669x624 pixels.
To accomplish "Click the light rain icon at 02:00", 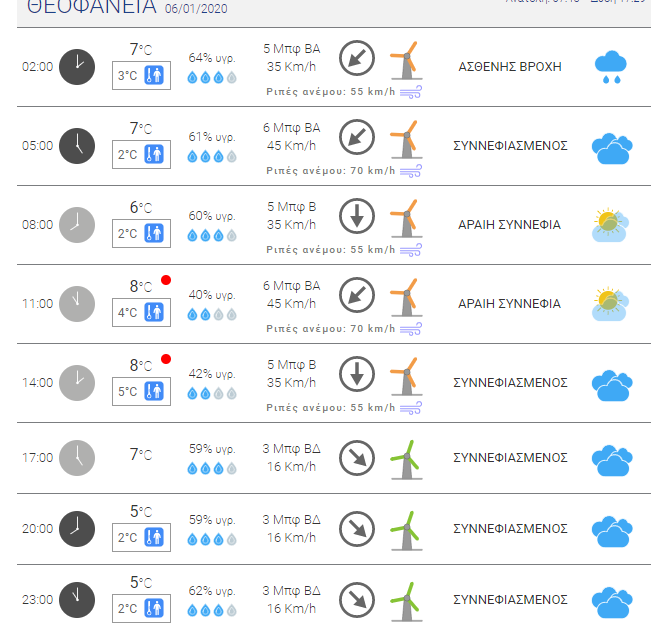I will tap(611, 67).
